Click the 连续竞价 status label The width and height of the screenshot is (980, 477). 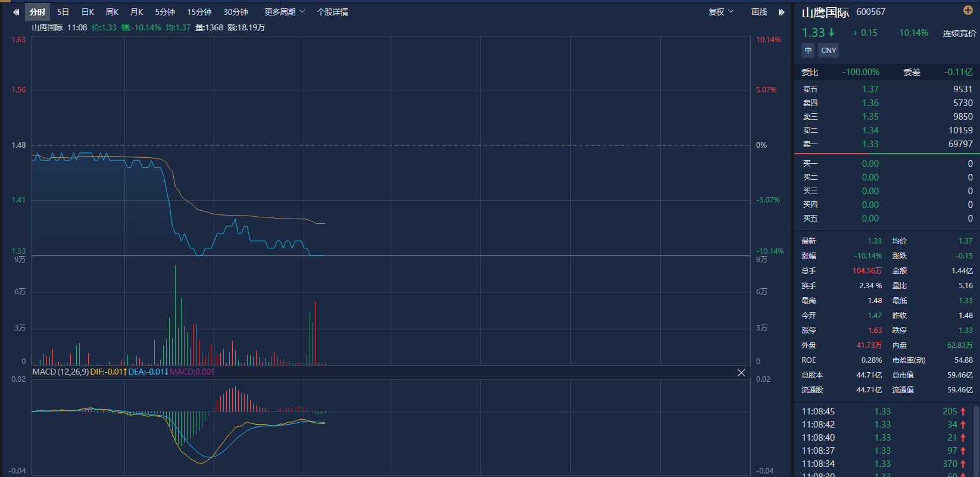point(959,33)
